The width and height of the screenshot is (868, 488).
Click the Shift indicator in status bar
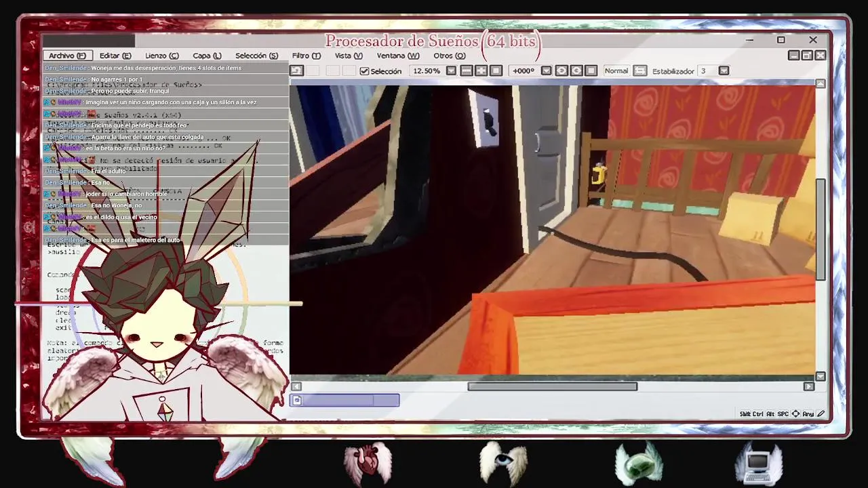[745, 414]
